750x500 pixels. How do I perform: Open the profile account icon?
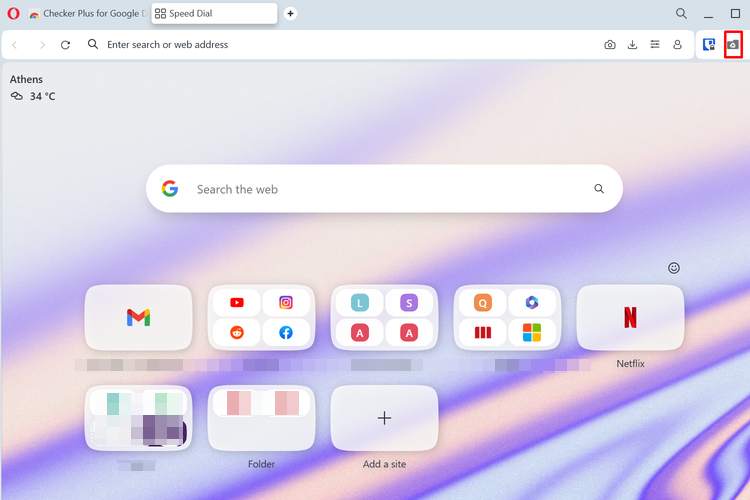[677, 44]
